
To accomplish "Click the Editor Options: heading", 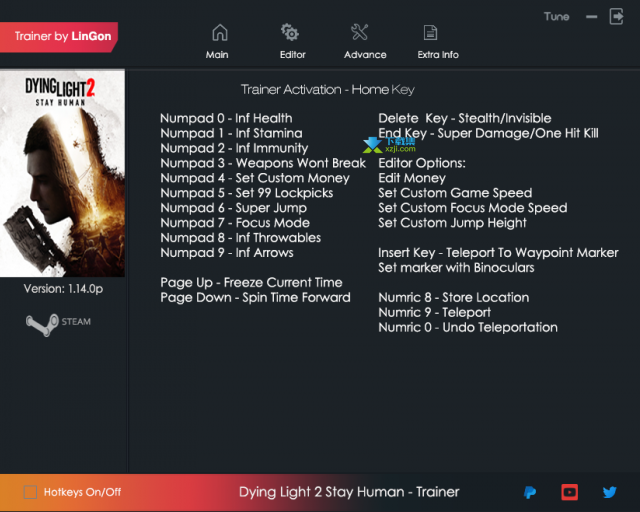I will [422, 163].
